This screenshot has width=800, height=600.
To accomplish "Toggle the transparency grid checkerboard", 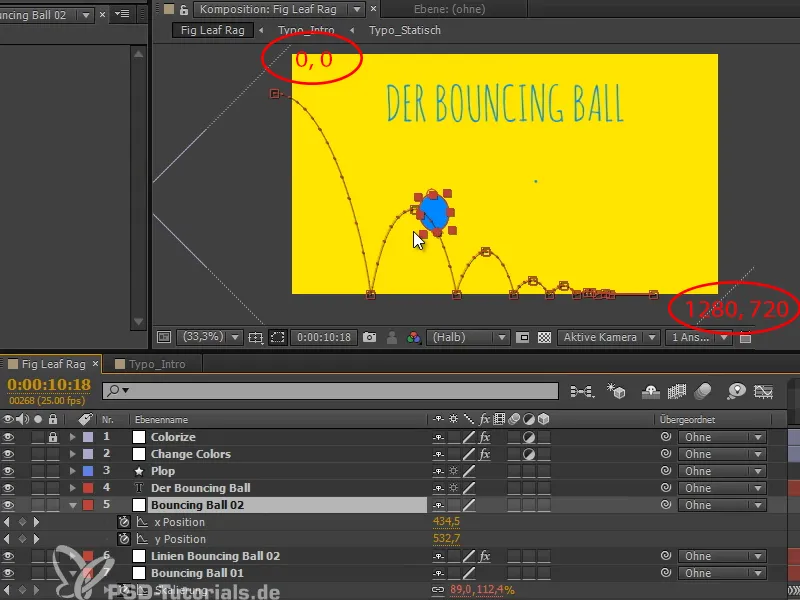I will pyautogui.click(x=545, y=338).
